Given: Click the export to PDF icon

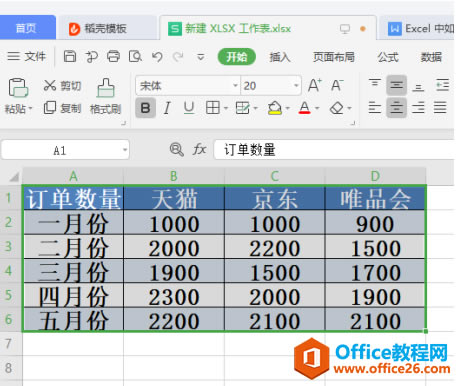Looking at the screenshot, I should [91, 57].
